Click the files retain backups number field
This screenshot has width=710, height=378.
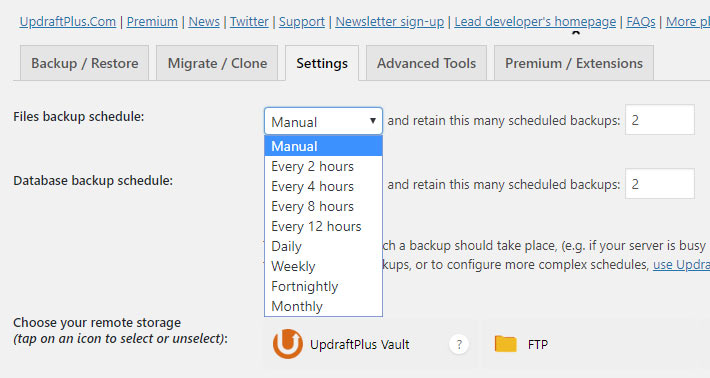click(x=660, y=120)
